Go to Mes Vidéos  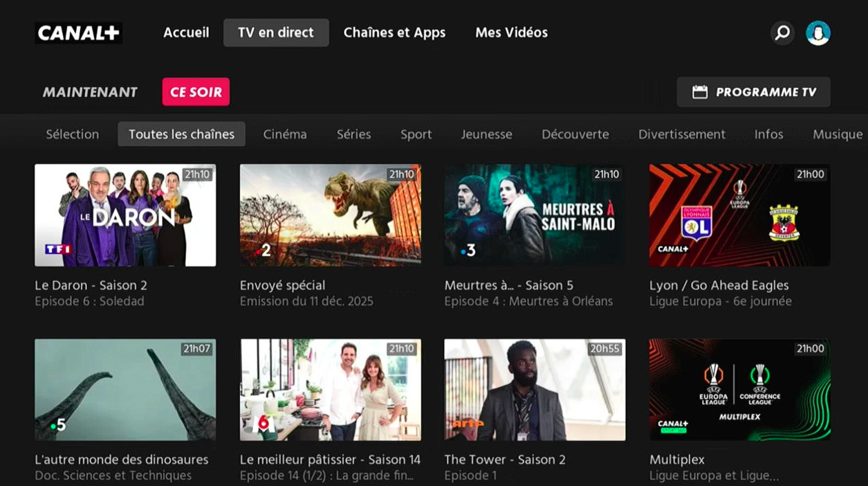click(x=511, y=33)
